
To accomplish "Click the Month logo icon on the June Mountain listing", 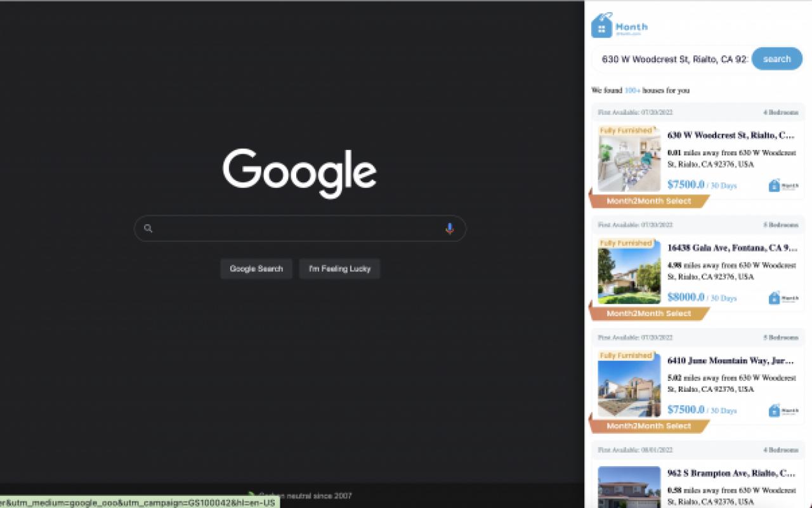I will coord(783,410).
